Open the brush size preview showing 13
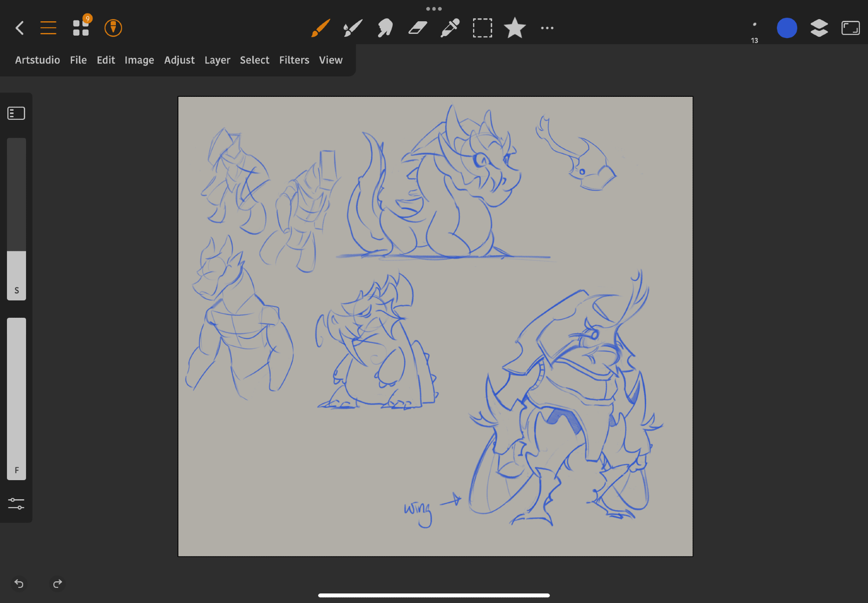This screenshot has width=868, height=603. coord(754,30)
